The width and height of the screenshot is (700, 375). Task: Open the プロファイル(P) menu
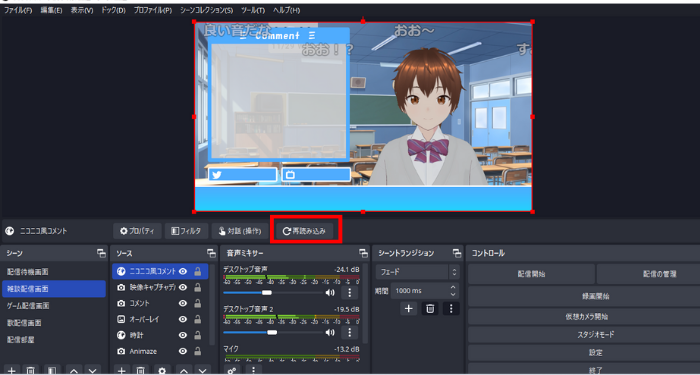tap(153, 10)
